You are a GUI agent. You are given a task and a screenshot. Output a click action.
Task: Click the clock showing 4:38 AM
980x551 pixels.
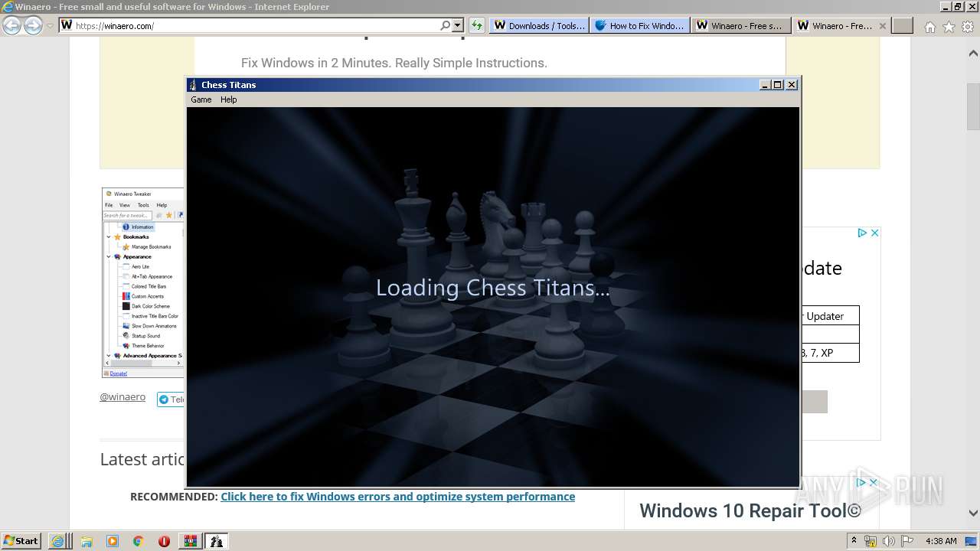click(x=941, y=541)
